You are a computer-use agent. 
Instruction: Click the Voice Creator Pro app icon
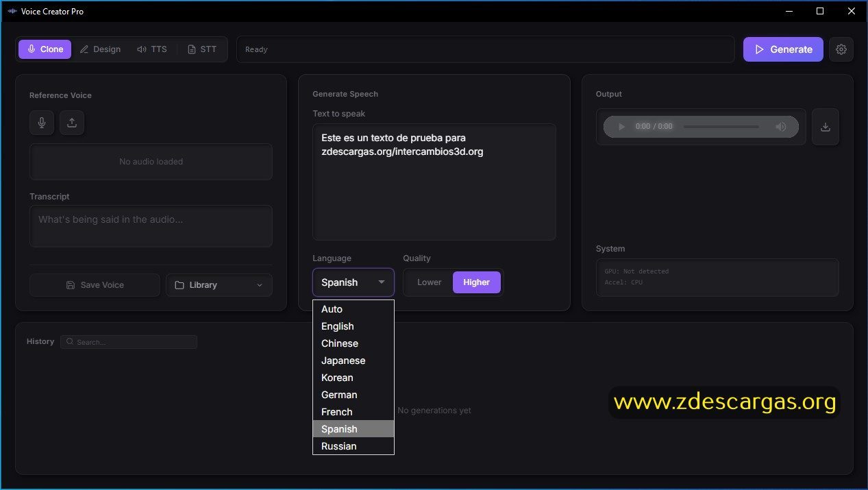point(12,12)
